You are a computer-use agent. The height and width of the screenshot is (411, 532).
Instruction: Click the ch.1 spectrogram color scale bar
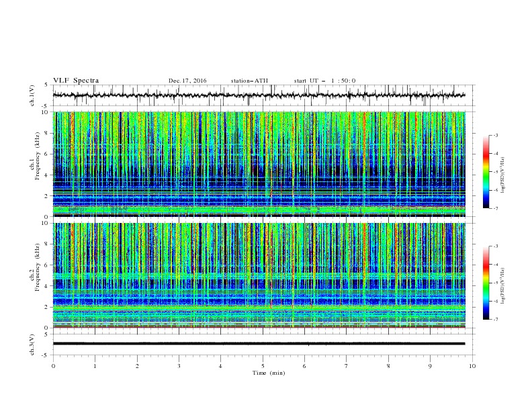coord(486,172)
